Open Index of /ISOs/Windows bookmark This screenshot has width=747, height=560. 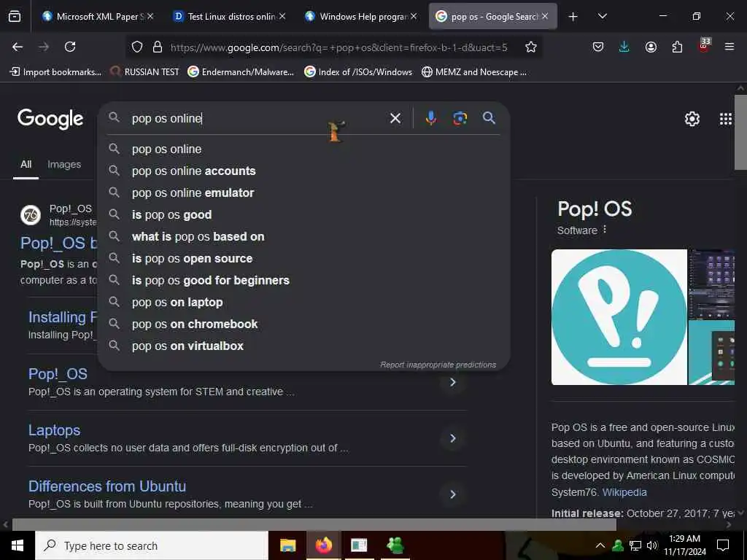(358, 72)
